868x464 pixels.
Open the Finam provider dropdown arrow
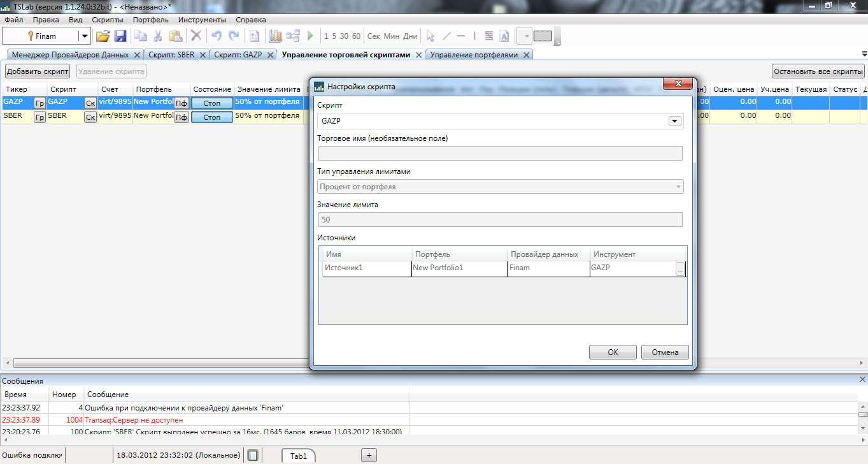coord(84,36)
